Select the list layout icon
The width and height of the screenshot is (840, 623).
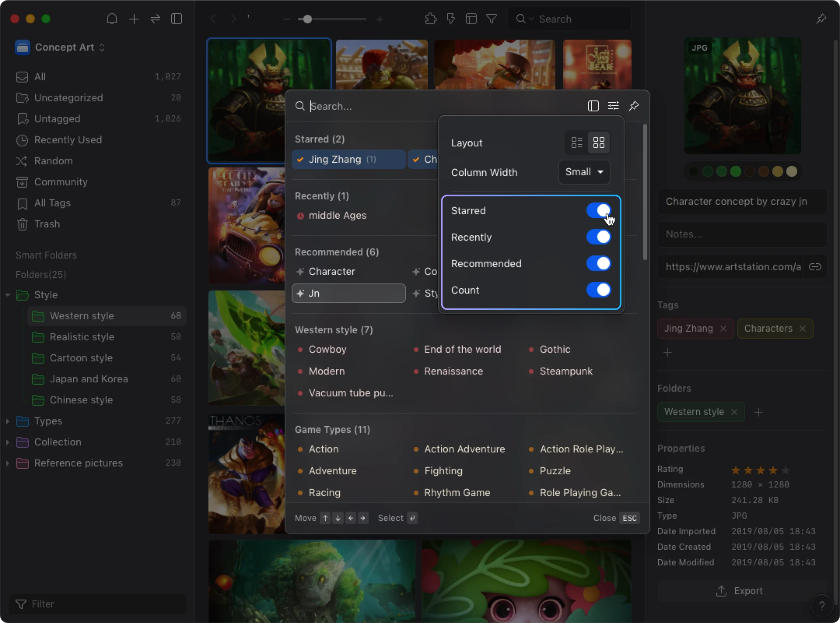point(577,143)
